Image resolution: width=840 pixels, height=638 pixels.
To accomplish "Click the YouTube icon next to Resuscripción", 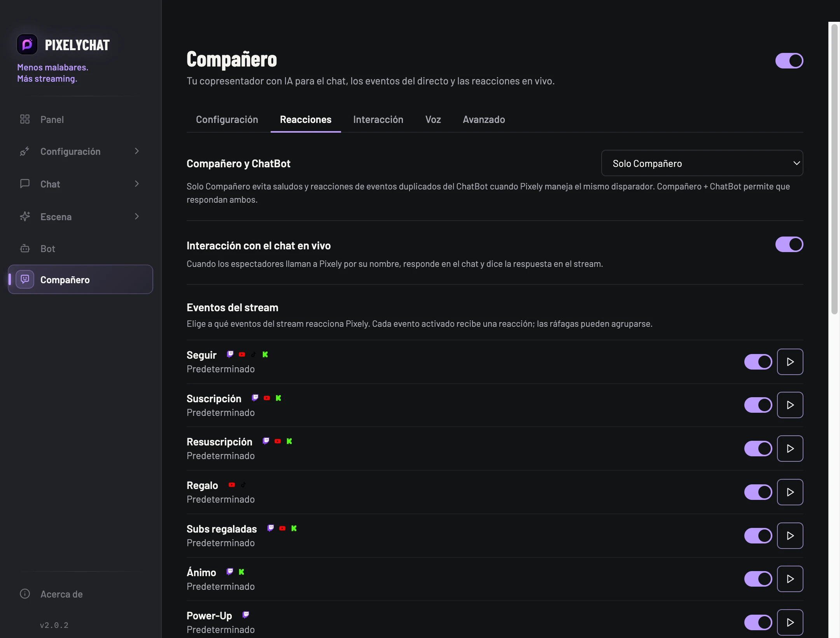I will pos(278,441).
